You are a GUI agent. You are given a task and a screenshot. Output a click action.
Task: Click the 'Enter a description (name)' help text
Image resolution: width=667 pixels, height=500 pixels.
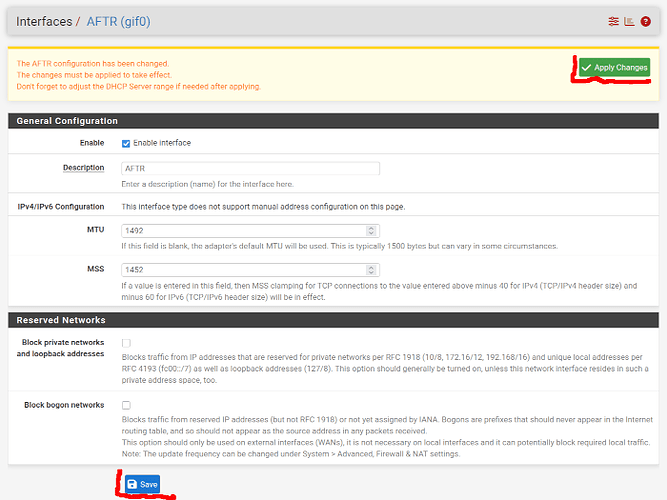(207, 184)
